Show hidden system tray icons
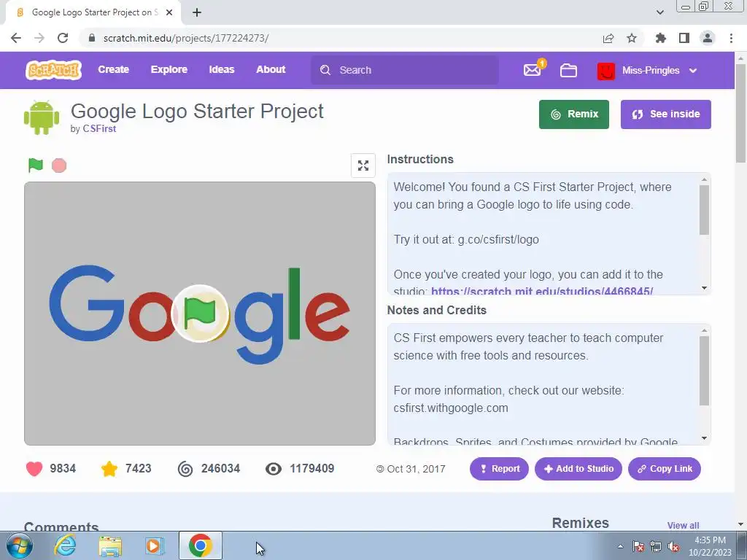This screenshot has width=747, height=560. 620,546
